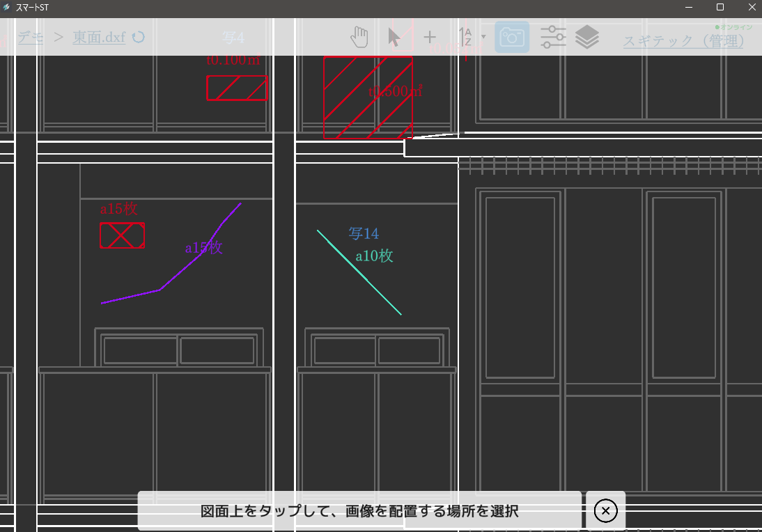Click the 東面.dxf file link
762x532 pixels.
[99, 37]
